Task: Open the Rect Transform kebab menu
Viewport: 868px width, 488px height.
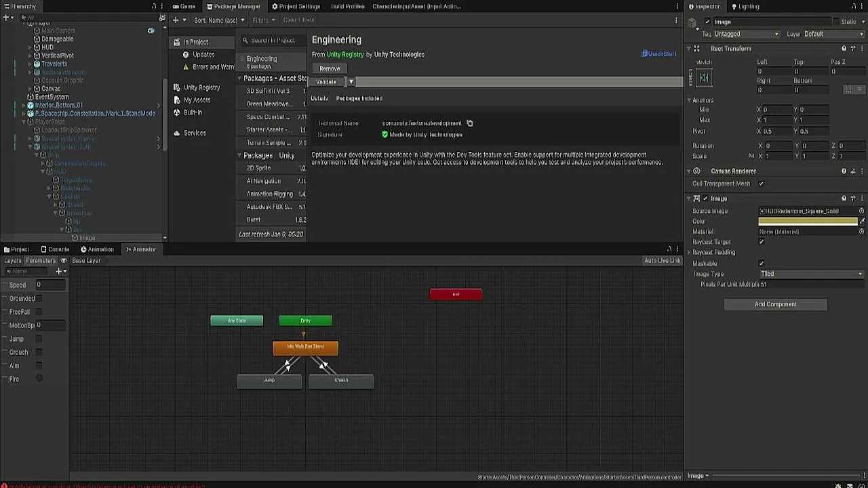Action: tap(862, 49)
